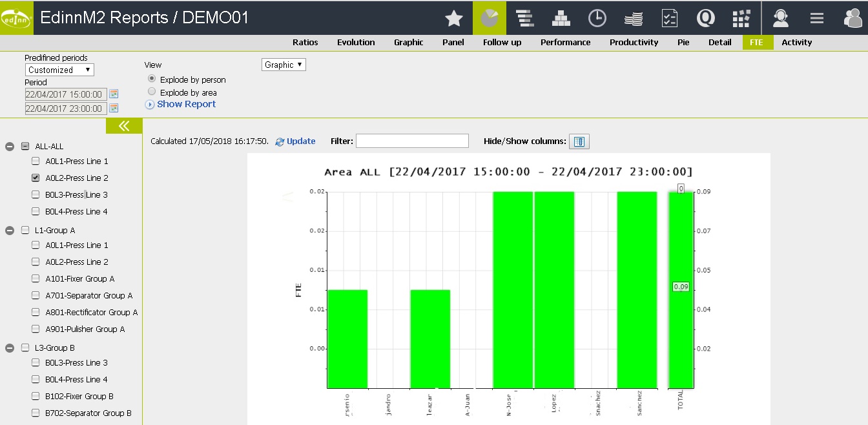
Task: Collapse the L1-Group A tree group
Action: point(10,231)
